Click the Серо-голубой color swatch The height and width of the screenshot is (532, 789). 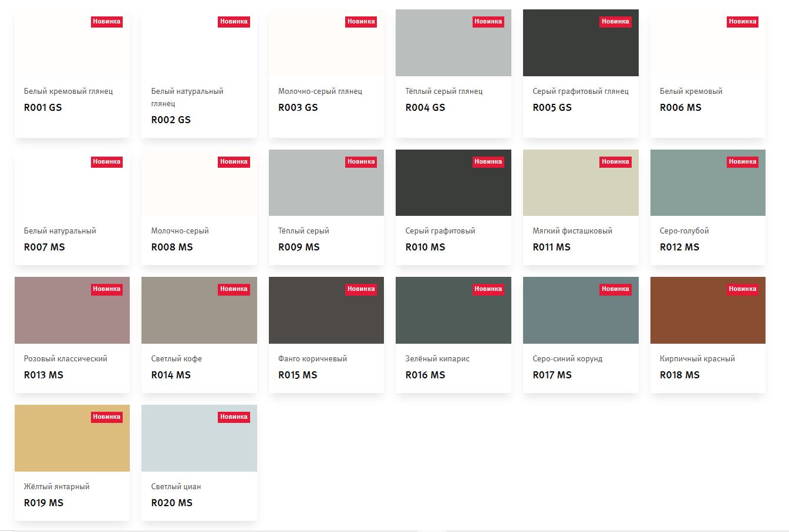coord(707,183)
